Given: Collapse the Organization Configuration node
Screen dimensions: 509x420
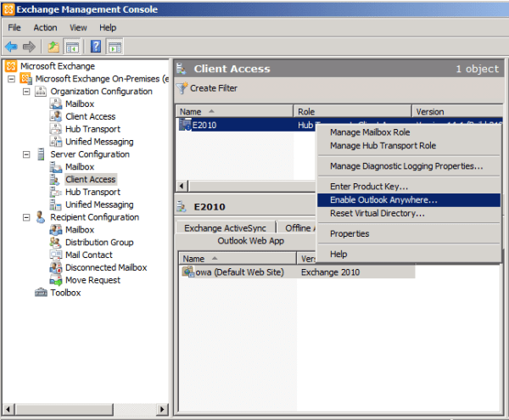Looking at the screenshot, I should [x=26, y=92].
